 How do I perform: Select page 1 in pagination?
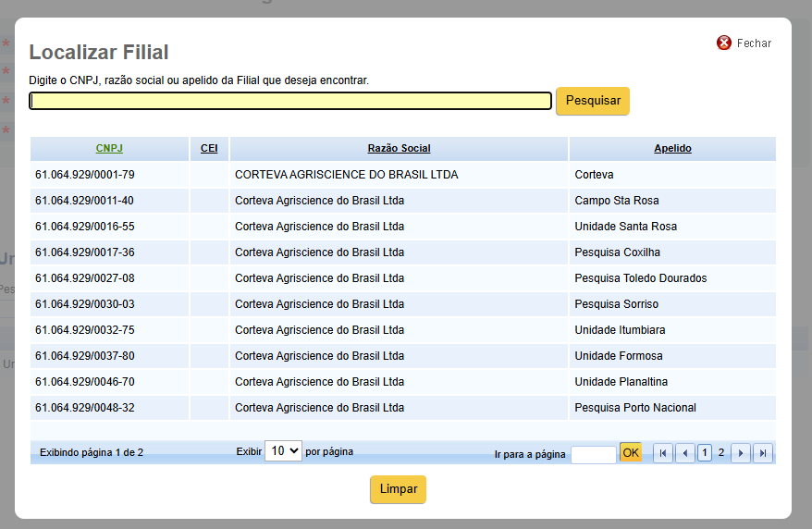[x=705, y=453]
